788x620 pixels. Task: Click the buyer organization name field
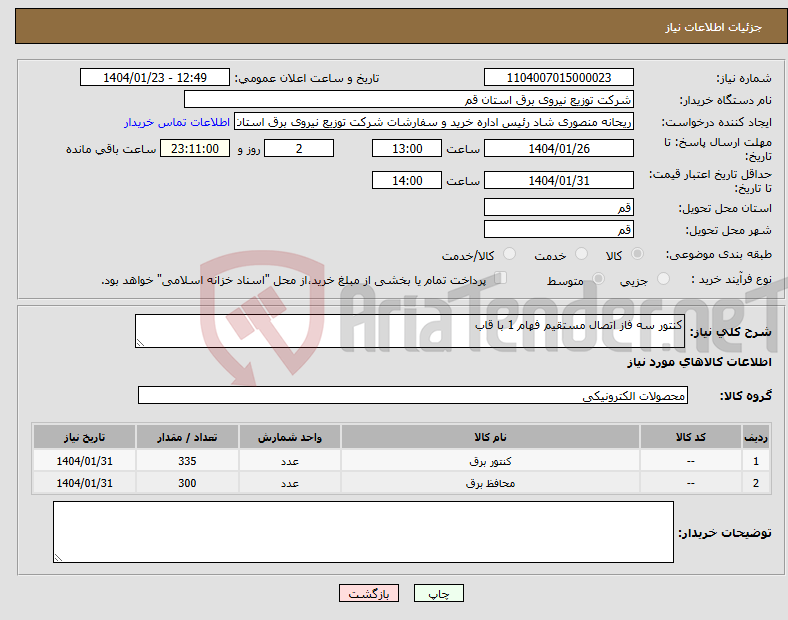pos(409,99)
